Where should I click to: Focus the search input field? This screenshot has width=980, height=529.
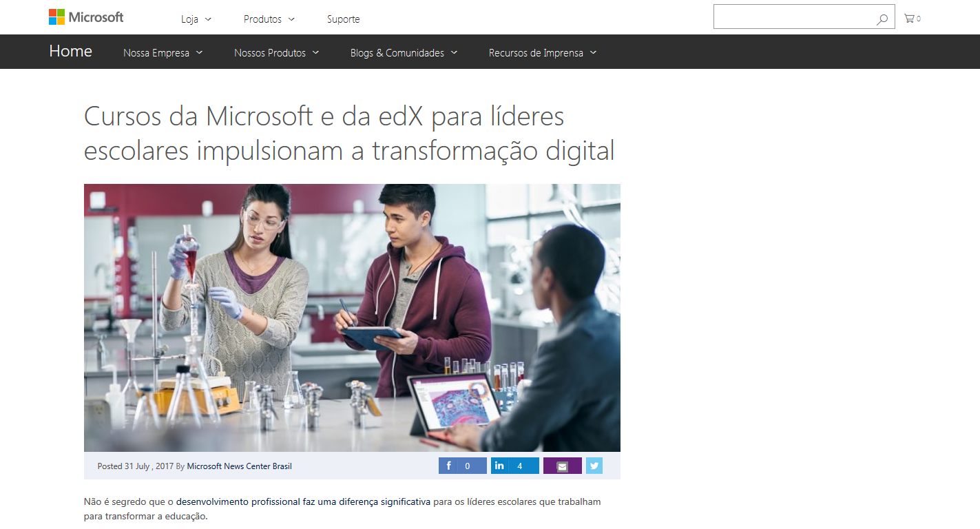(x=794, y=17)
